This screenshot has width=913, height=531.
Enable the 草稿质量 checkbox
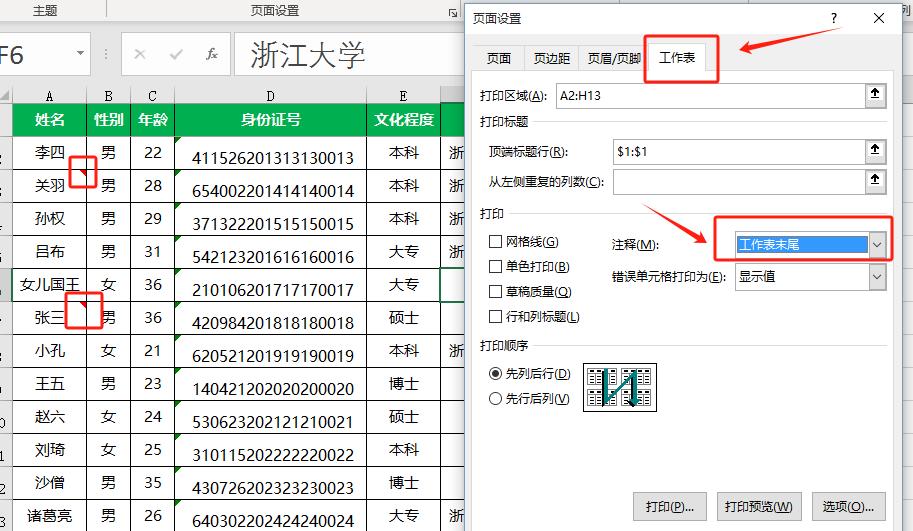tap(495, 292)
